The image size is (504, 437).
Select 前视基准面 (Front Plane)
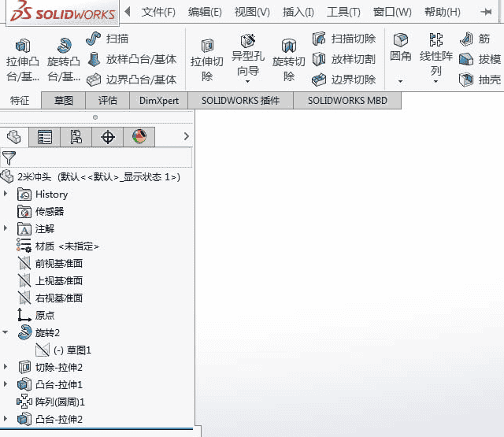point(50,264)
